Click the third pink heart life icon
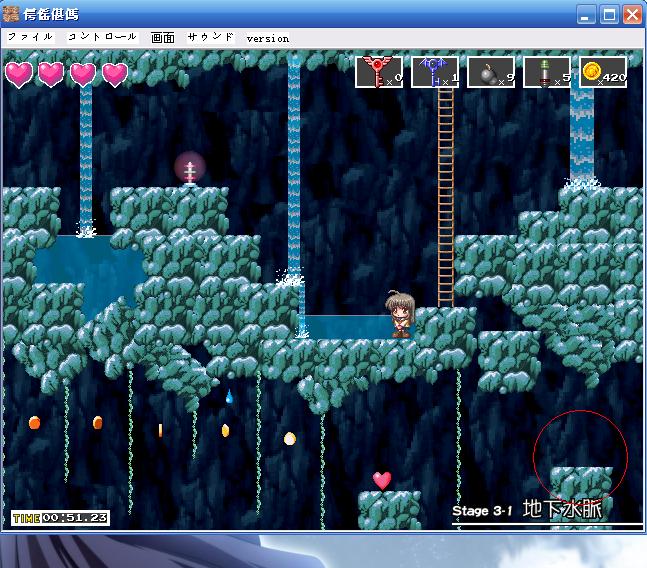 (83, 75)
